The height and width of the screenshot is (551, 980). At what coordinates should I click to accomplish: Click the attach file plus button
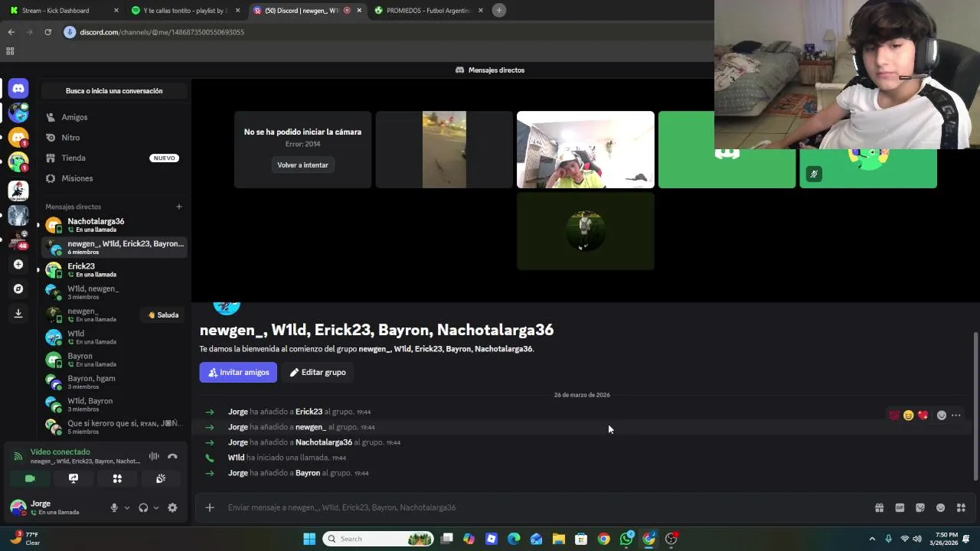[209, 507]
